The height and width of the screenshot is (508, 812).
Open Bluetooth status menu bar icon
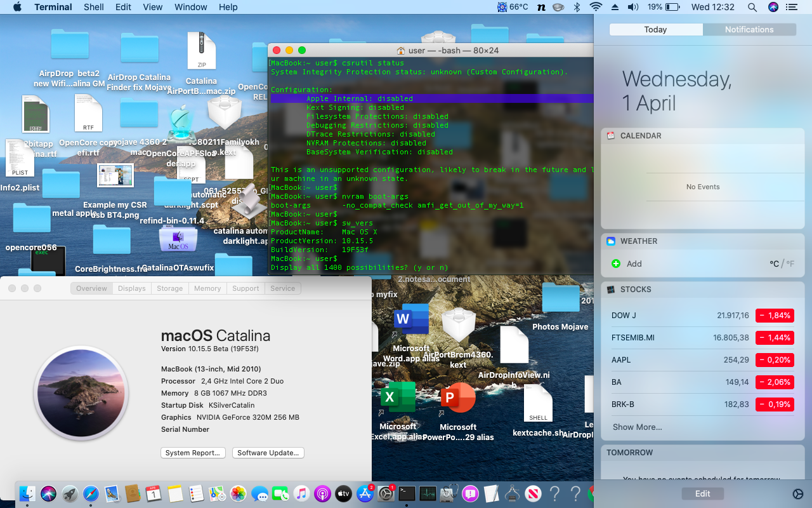click(x=577, y=7)
